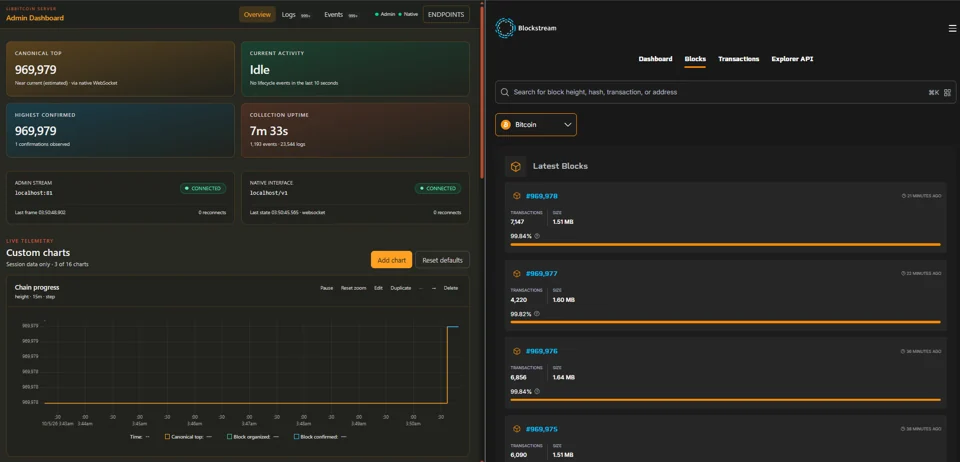Click the Collection Uptime card
Screen dimensions: 960x462
[x=356, y=130]
